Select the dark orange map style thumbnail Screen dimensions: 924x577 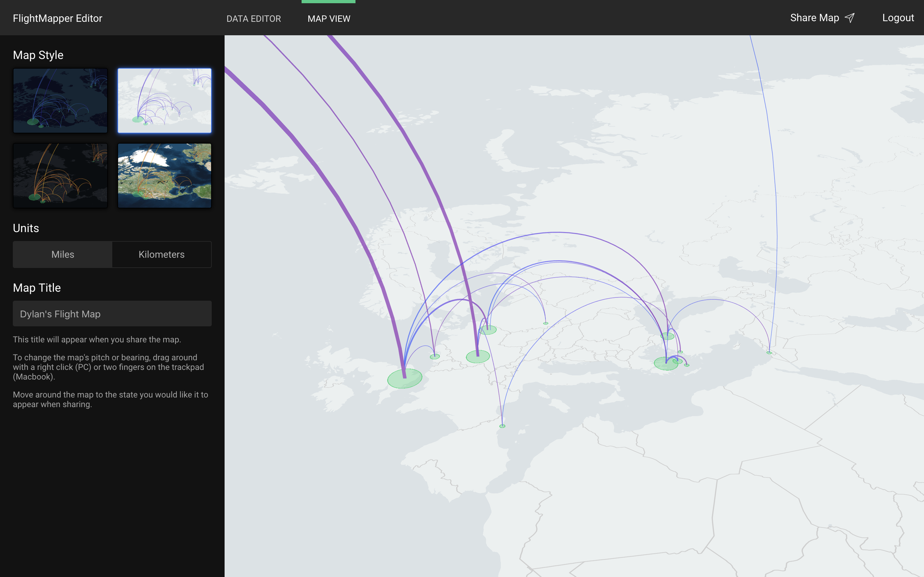[60, 175]
